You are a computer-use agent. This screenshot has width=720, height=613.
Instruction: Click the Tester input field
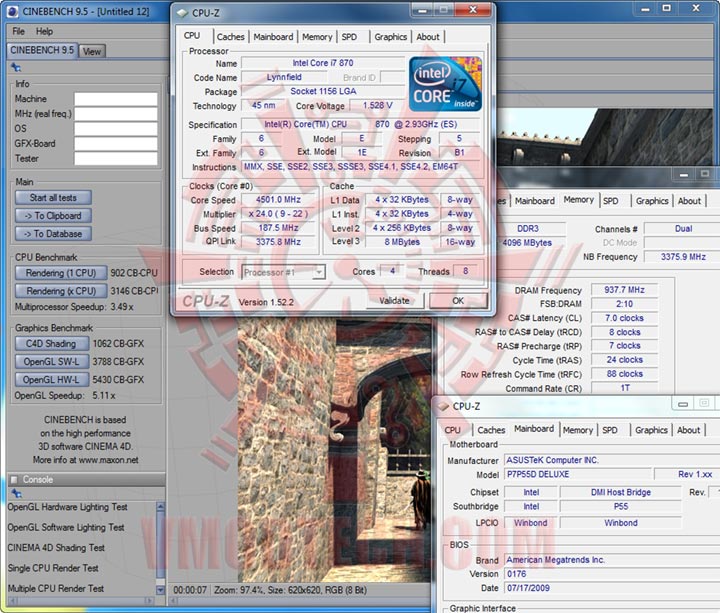click(116, 158)
